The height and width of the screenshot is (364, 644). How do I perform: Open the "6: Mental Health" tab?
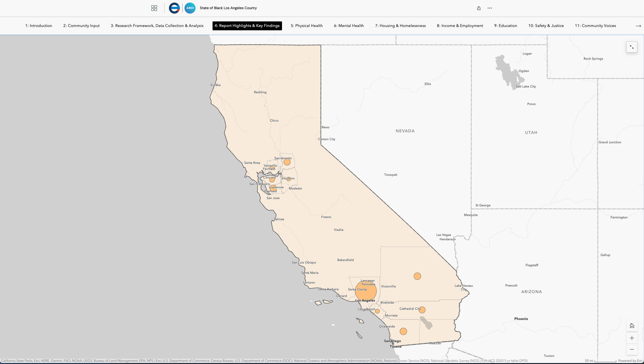click(x=349, y=26)
